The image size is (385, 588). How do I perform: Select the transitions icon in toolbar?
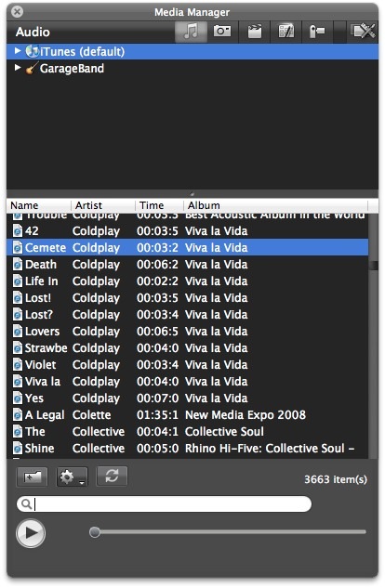pyautogui.click(x=317, y=32)
